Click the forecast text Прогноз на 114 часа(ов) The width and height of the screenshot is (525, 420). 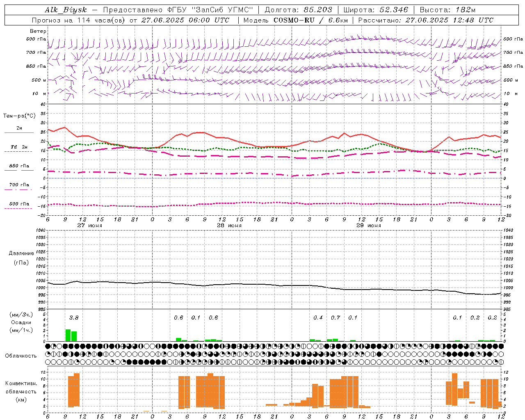click(79, 20)
